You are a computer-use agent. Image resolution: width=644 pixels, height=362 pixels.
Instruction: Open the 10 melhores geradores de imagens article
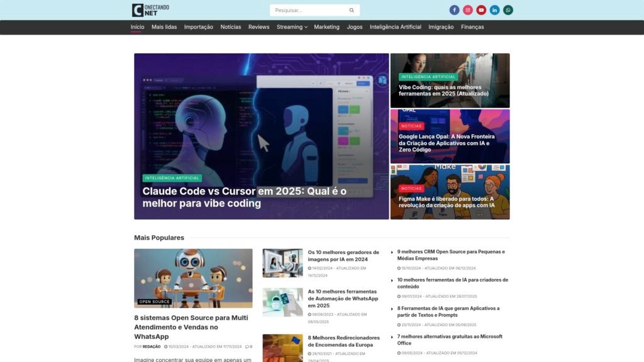(x=343, y=256)
